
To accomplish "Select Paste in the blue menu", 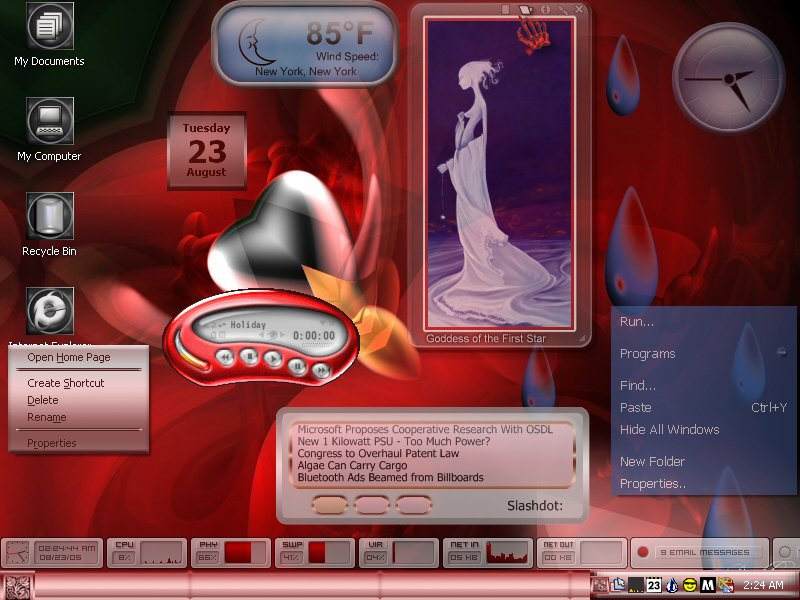I will [x=636, y=408].
